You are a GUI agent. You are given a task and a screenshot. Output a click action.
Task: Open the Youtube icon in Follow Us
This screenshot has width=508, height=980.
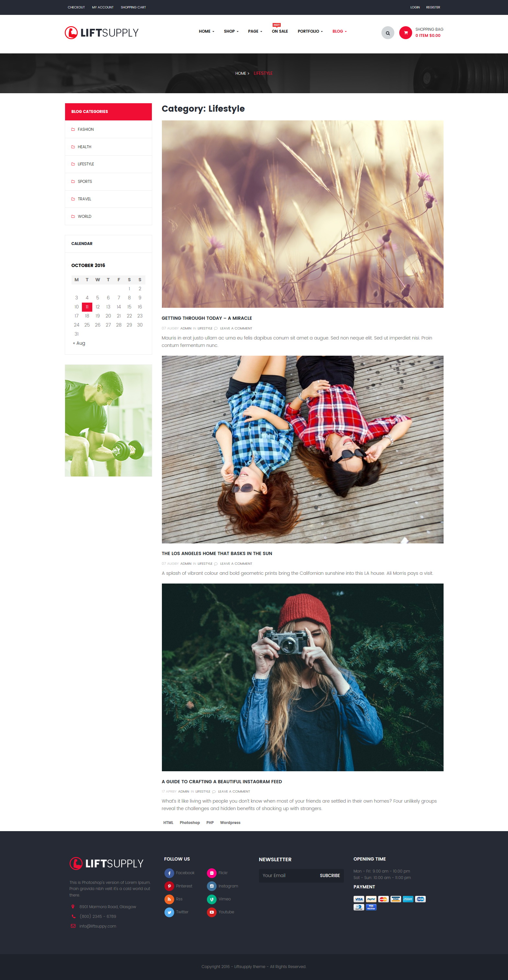coord(211,912)
